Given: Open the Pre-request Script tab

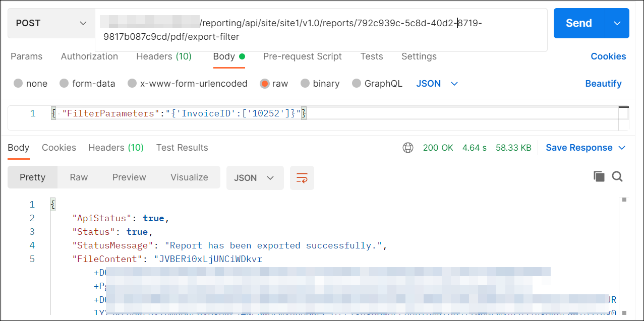Looking at the screenshot, I should [303, 56].
